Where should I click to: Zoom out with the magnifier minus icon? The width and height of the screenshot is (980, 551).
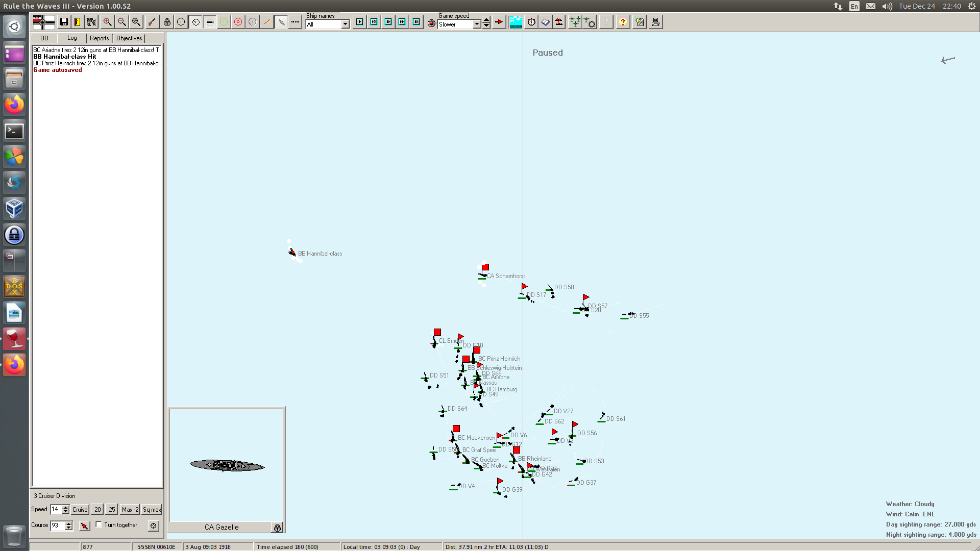coord(121,22)
